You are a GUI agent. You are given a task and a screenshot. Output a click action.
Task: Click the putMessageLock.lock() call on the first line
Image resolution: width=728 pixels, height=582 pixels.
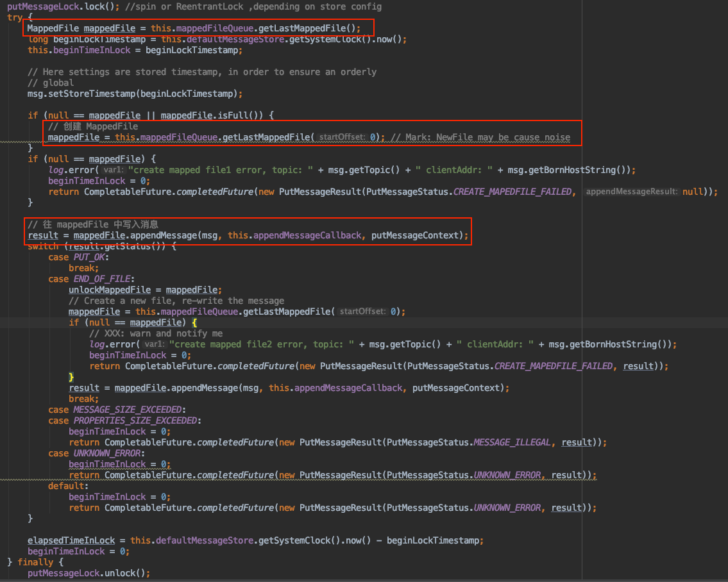pos(63,6)
